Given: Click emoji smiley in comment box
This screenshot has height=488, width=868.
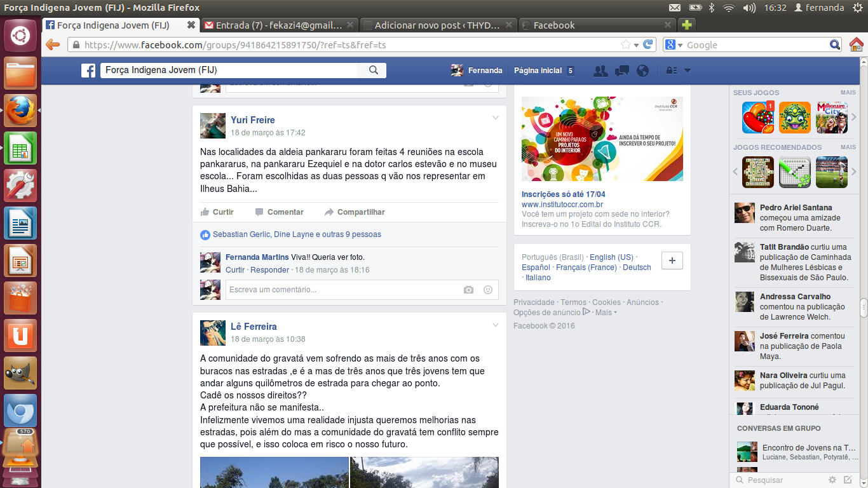Looking at the screenshot, I should (488, 290).
